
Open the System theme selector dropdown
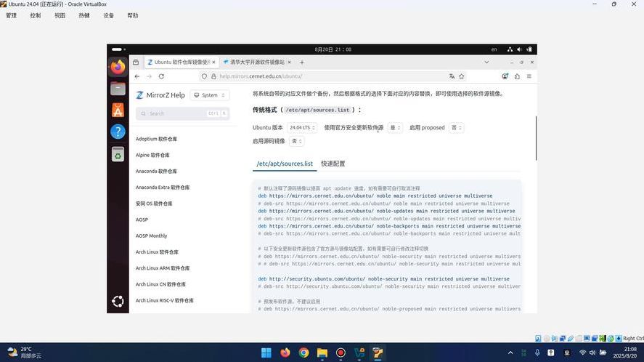(x=210, y=95)
